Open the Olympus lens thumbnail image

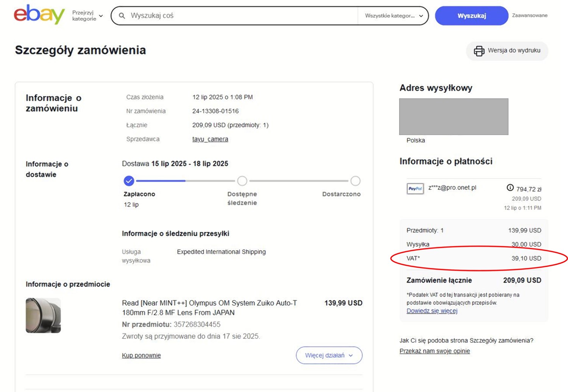(43, 316)
